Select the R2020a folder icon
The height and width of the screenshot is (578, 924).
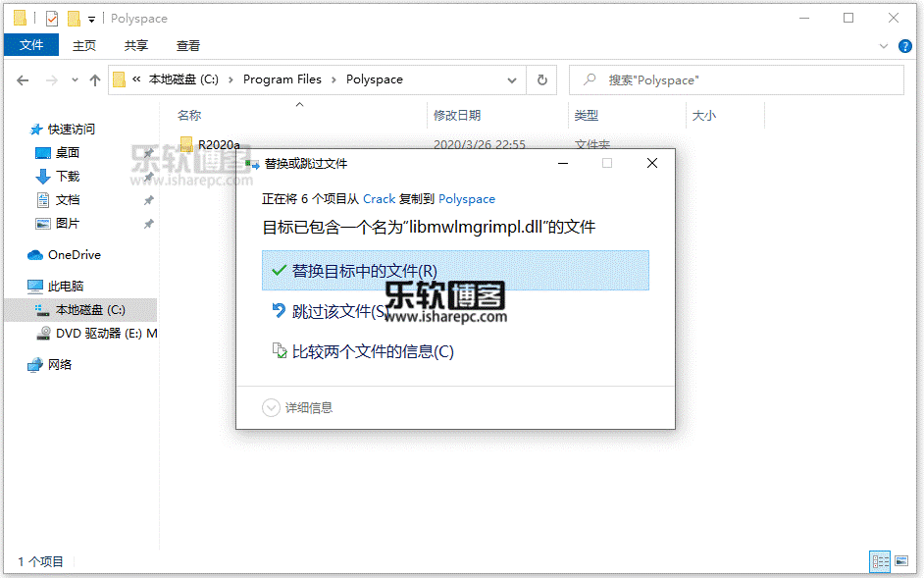[x=186, y=145]
